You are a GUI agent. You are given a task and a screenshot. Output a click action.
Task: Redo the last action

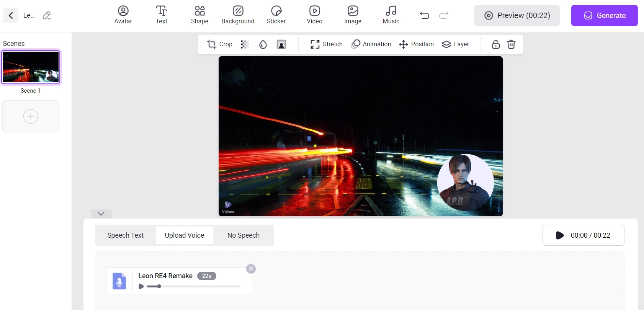[x=444, y=15]
